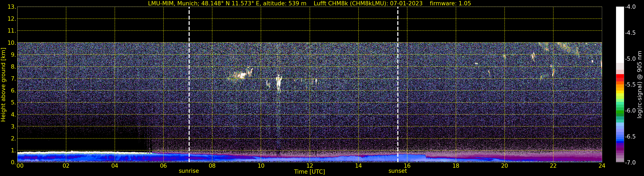
Task: Click the time axis tick label "00"
Action: (20, 166)
